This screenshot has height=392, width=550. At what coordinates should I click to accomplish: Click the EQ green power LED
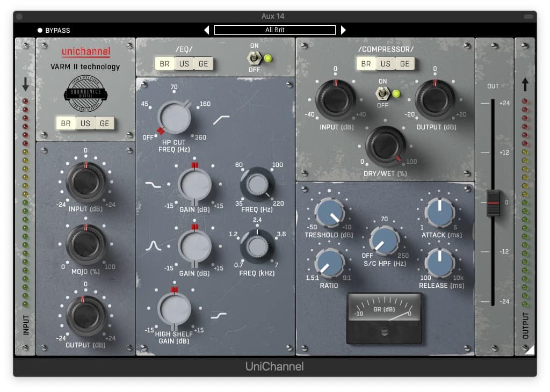tap(268, 58)
